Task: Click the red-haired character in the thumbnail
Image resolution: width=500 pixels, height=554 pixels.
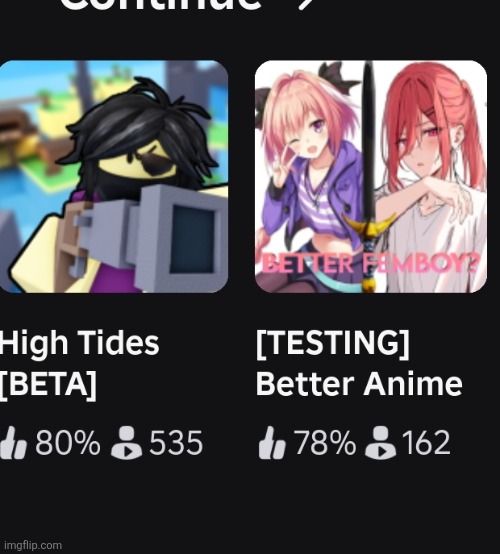Action: click(432, 176)
